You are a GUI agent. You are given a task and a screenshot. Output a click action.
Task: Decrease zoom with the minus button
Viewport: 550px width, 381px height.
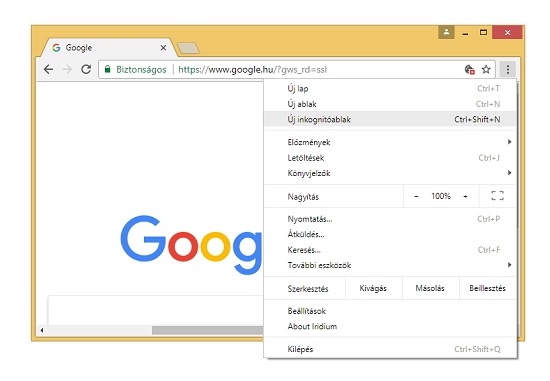click(x=416, y=196)
